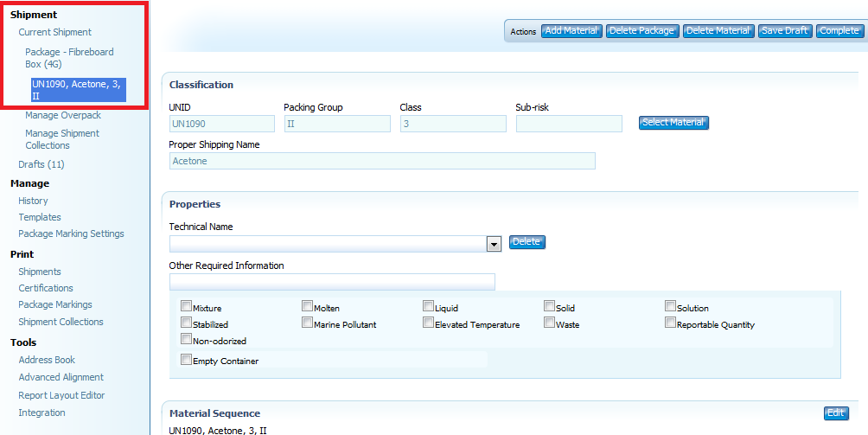Click the Add Material button
This screenshot has height=435, width=868.
571,31
